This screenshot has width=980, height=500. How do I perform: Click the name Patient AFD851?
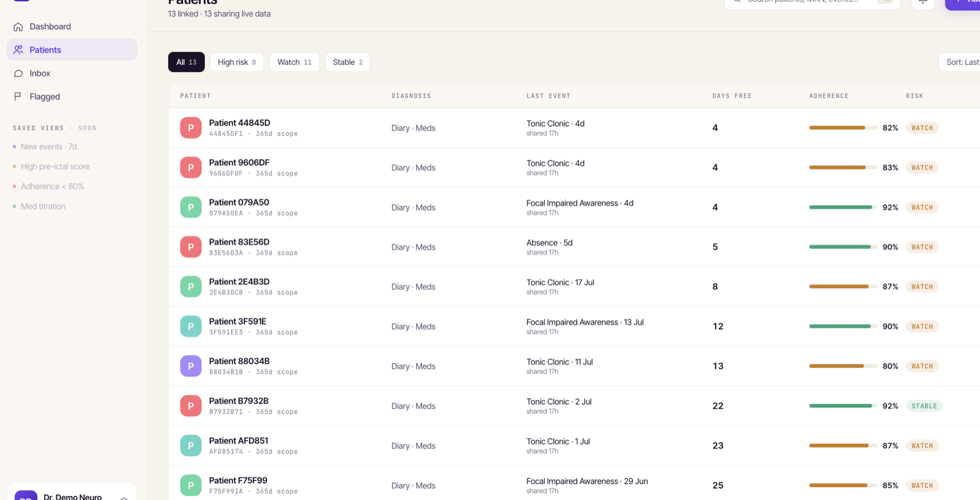(x=238, y=441)
